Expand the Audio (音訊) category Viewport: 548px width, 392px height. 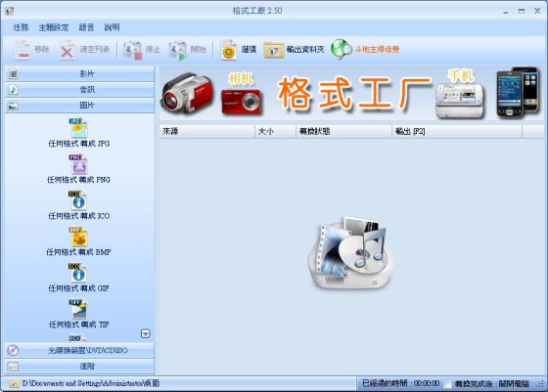(x=79, y=90)
